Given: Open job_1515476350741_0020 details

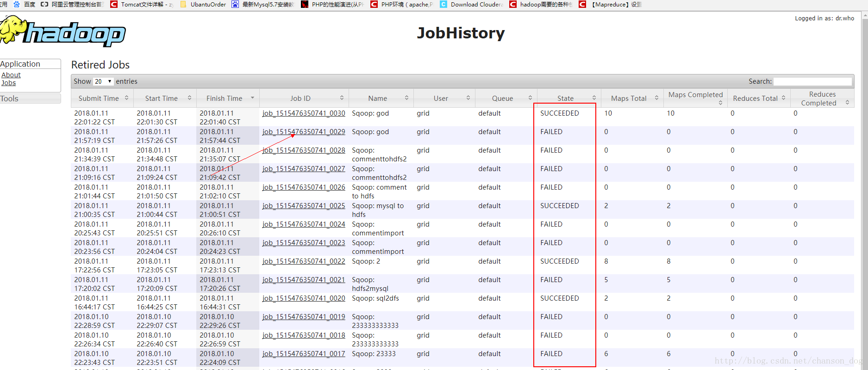Looking at the screenshot, I should point(304,298).
